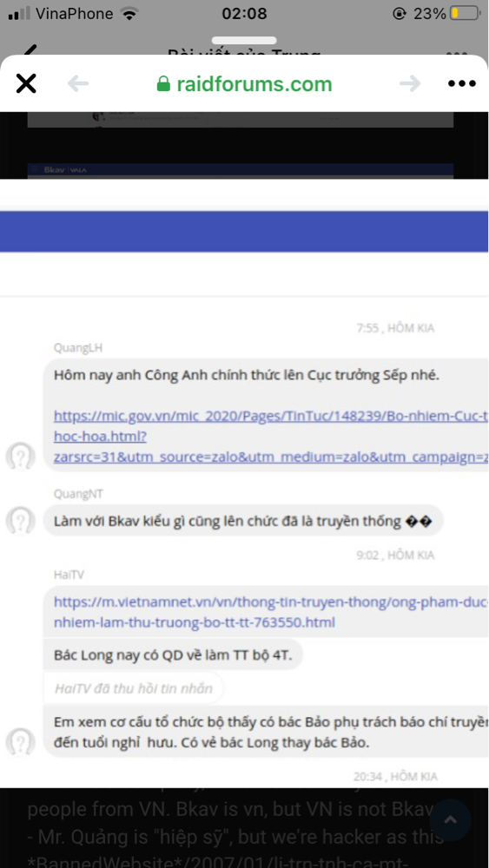
Task: Close the in-app browser with X
Action: [x=26, y=83]
